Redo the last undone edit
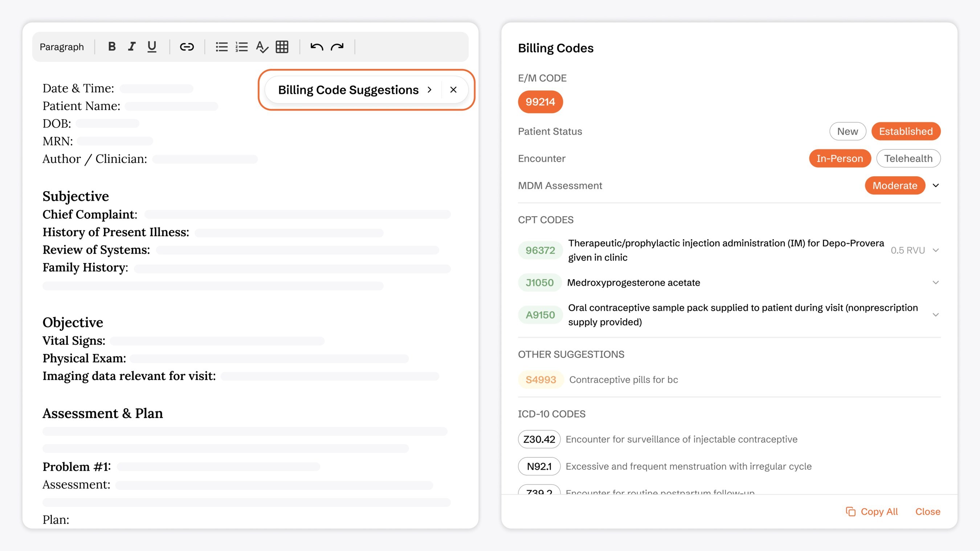The image size is (980, 551). [x=337, y=47]
